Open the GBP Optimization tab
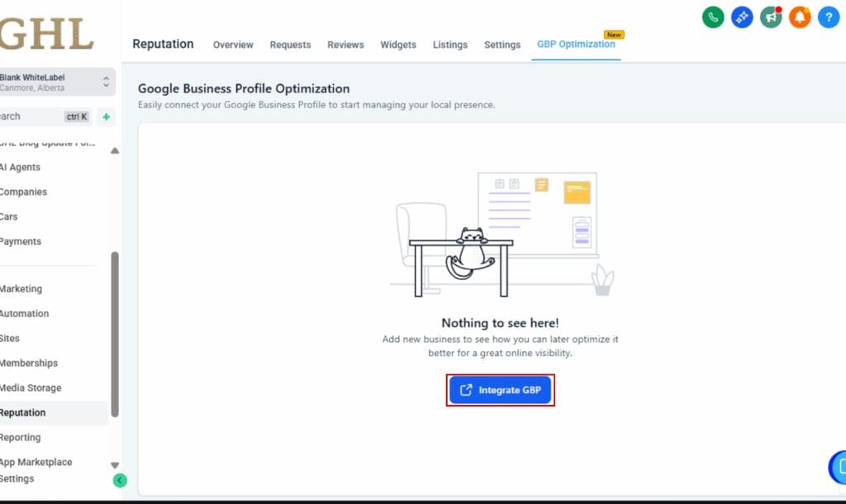846x504 pixels. click(x=576, y=45)
